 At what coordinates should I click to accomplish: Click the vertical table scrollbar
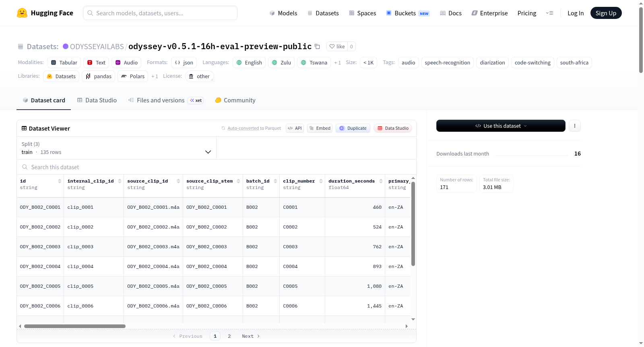[413, 224]
